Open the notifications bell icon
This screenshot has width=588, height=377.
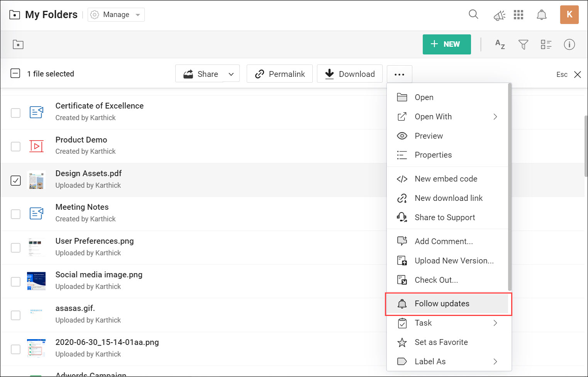pos(541,14)
